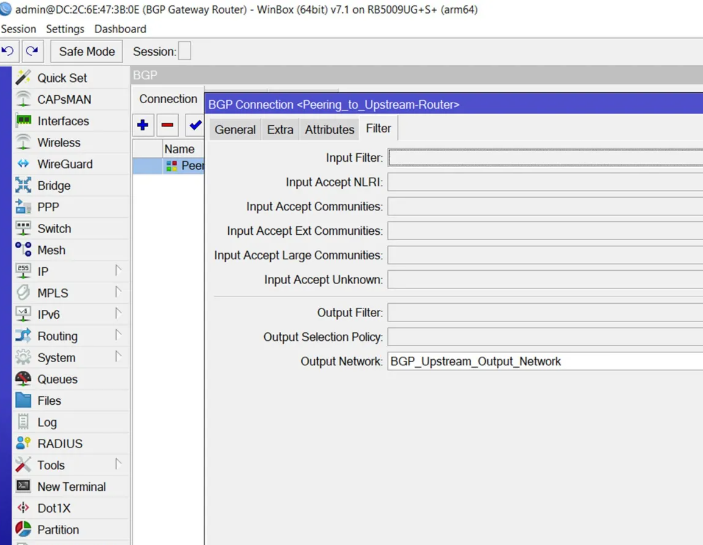Viewport: 703px width, 545px height.
Task: Open Bridge icon in sidebar
Action: [23, 185]
